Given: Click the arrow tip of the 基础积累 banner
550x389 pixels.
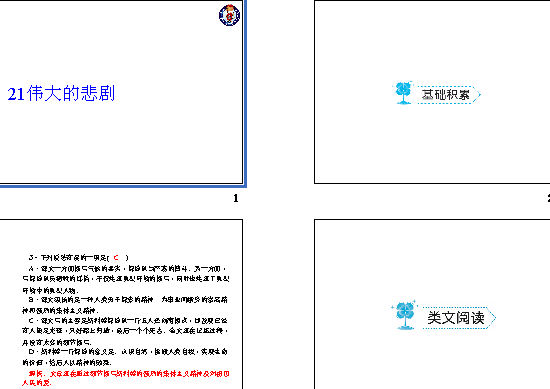Looking at the screenshot, I should (x=477, y=94).
